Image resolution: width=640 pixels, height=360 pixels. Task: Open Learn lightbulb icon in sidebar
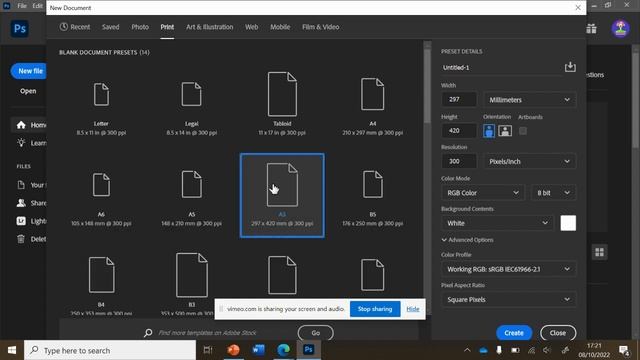tap(21, 143)
